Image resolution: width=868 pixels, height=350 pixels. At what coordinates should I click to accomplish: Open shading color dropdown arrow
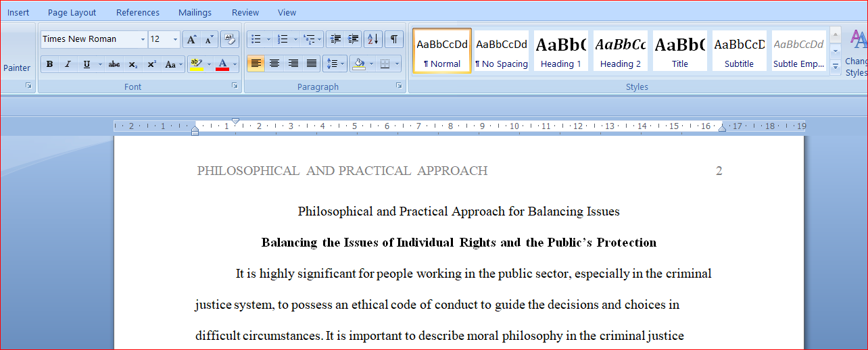point(371,64)
